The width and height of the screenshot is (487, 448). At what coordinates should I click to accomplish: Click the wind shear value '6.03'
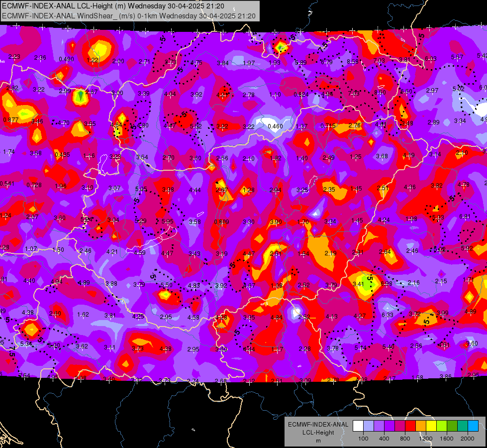(x=430, y=58)
